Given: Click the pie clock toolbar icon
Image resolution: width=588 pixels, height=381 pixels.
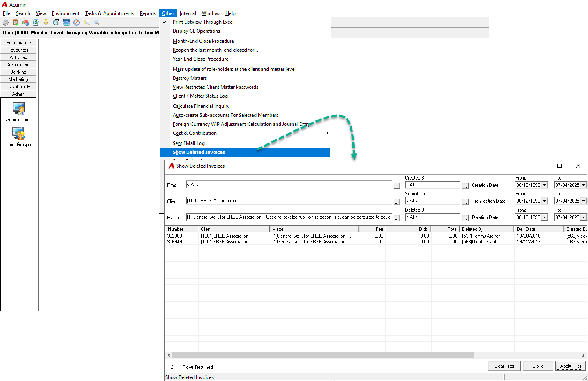Looking at the screenshot, I should pos(77,22).
